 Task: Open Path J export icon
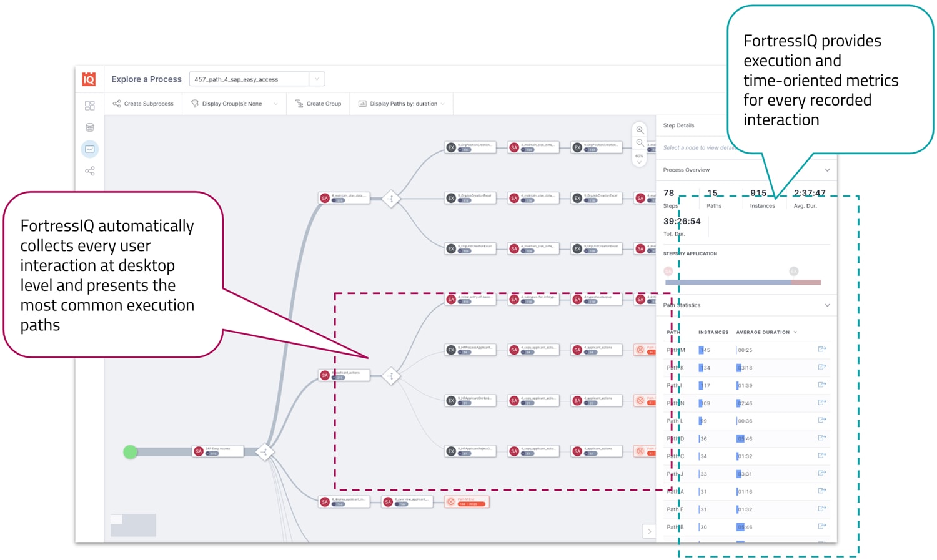click(822, 473)
